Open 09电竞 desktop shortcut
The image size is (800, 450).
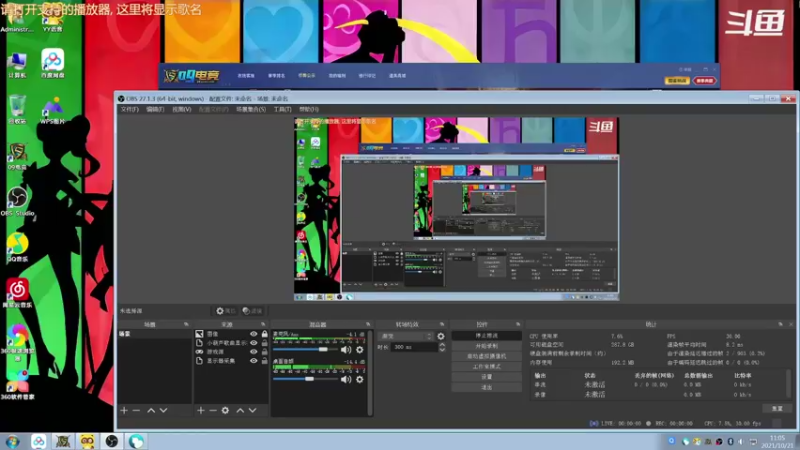pos(17,156)
